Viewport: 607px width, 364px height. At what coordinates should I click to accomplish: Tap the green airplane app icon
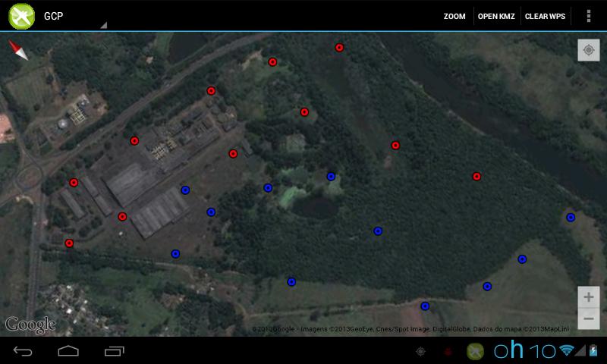point(22,16)
